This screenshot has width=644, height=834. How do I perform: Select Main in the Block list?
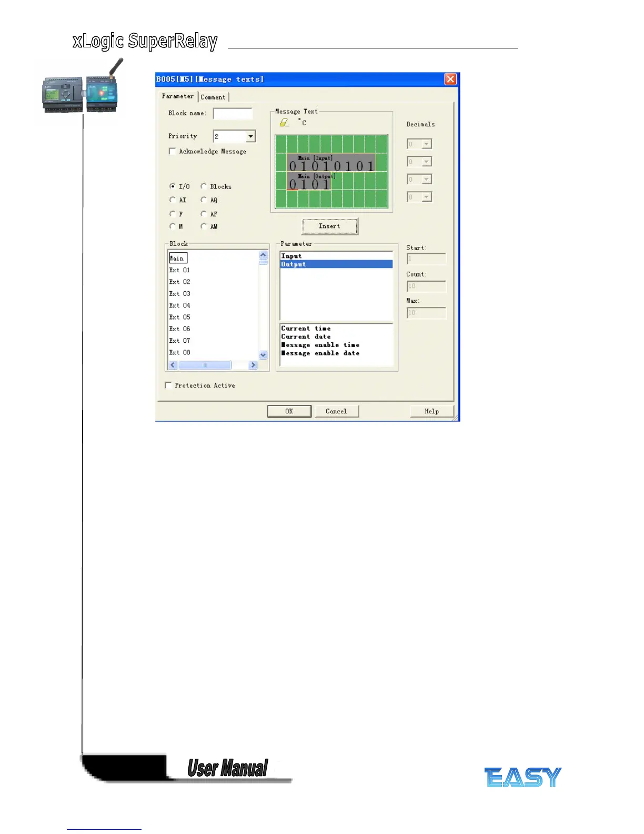(178, 258)
